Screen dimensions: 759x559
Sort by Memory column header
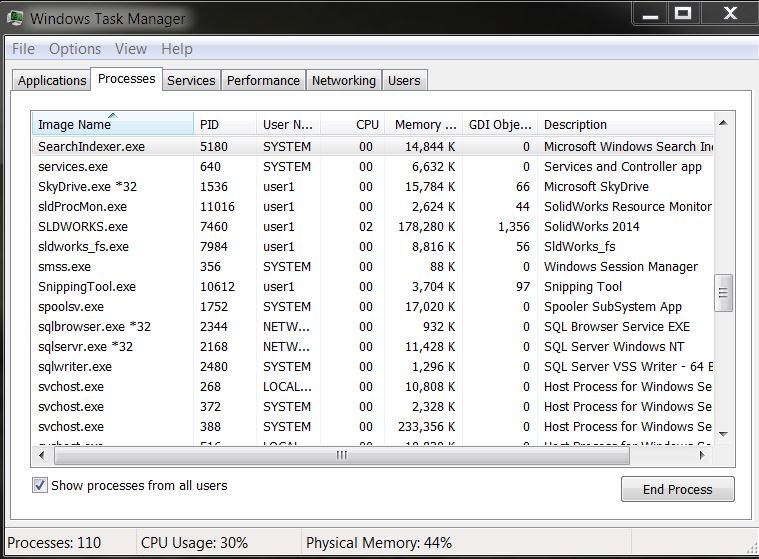(424, 124)
